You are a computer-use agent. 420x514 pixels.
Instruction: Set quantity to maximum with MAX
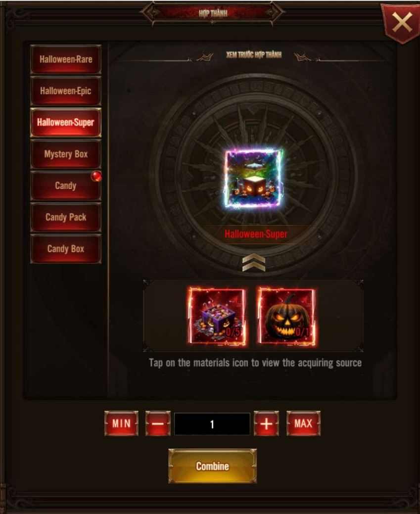tap(303, 423)
